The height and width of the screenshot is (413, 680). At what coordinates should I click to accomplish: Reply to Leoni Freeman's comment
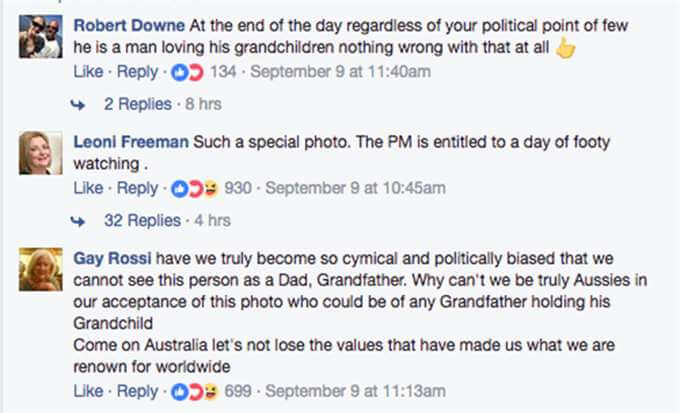tap(138, 187)
